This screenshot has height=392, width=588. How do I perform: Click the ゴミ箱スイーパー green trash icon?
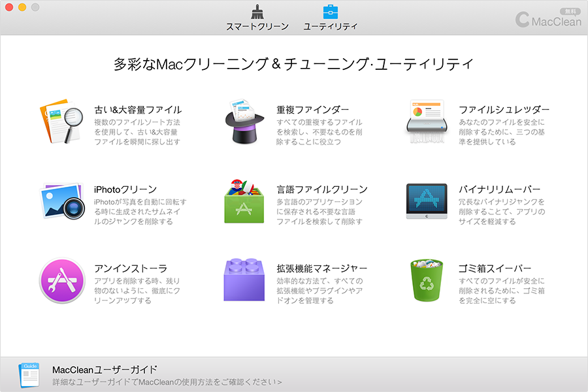coord(427,280)
